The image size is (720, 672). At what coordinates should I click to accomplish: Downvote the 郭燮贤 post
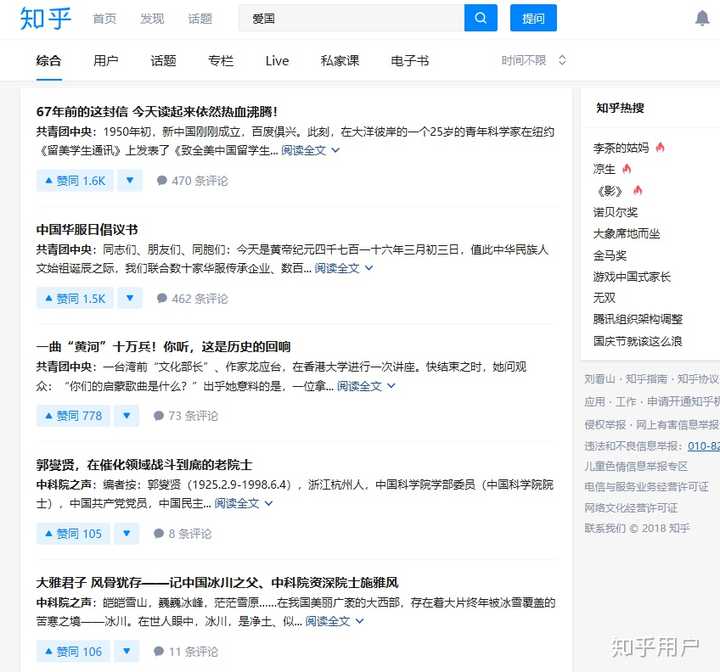[127, 534]
